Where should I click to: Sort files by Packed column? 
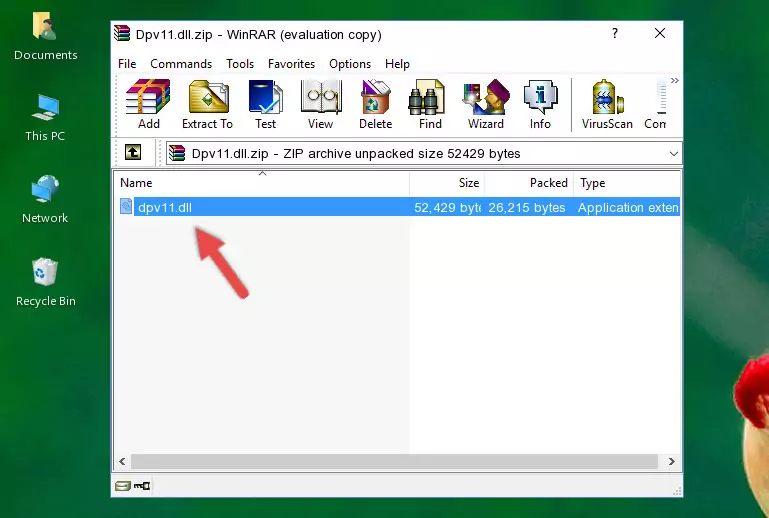coord(529,183)
